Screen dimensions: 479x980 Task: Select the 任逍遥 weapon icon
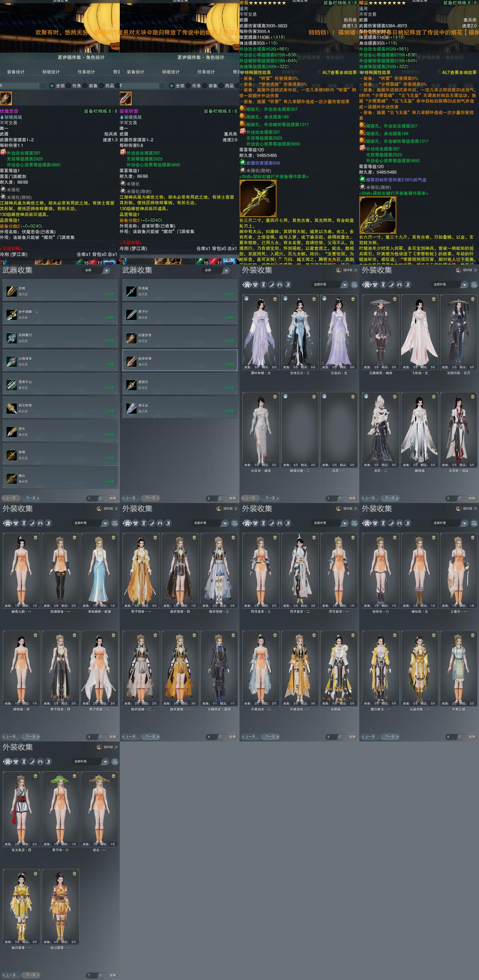pos(131,291)
